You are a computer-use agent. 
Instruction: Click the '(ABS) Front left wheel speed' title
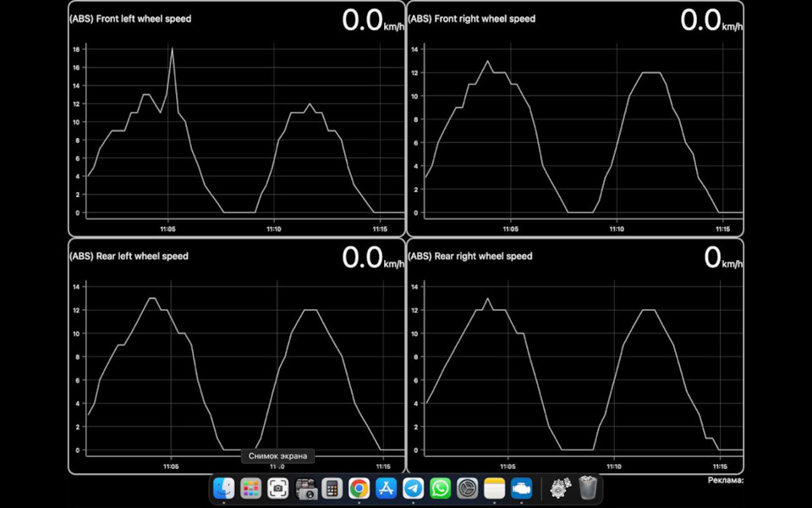[130, 19]
